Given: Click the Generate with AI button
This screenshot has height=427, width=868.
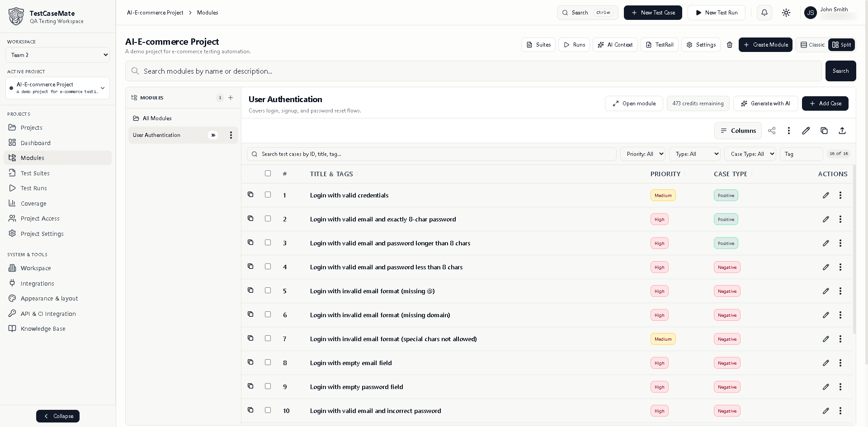Looking at the screenshot, I should pos(766,103).
